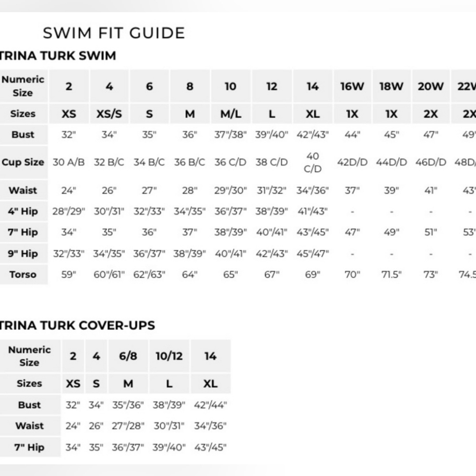Select the M/L size cell
The width and height of the screenshot is (476, 476).
point(231,114)
